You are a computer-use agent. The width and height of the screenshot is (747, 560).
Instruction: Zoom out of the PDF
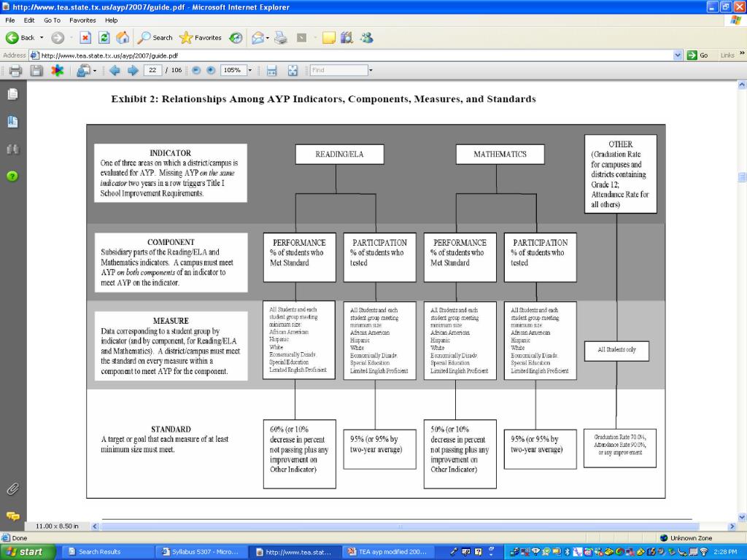196,71
